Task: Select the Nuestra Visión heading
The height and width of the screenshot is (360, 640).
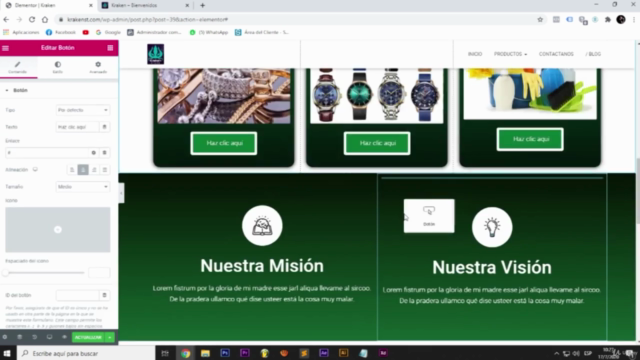Action: click(492, 267)
